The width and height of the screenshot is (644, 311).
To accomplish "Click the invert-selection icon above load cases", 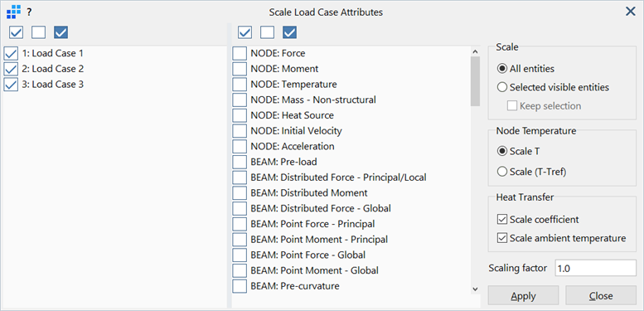I will (x=61, y=32).
